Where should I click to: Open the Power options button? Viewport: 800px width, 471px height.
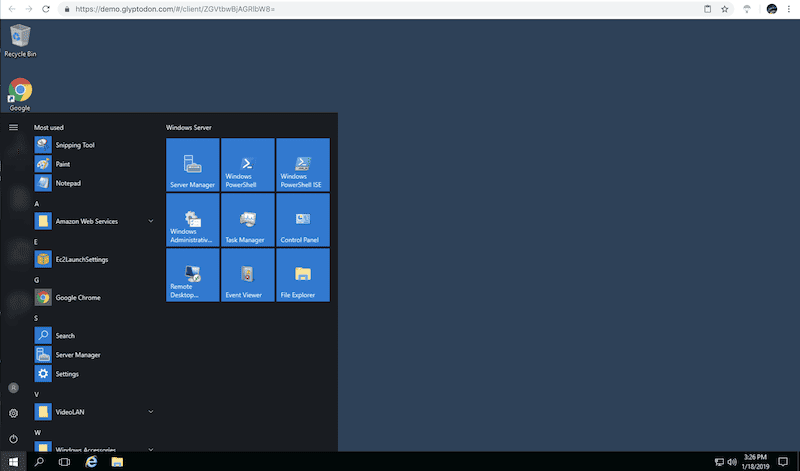13,439
